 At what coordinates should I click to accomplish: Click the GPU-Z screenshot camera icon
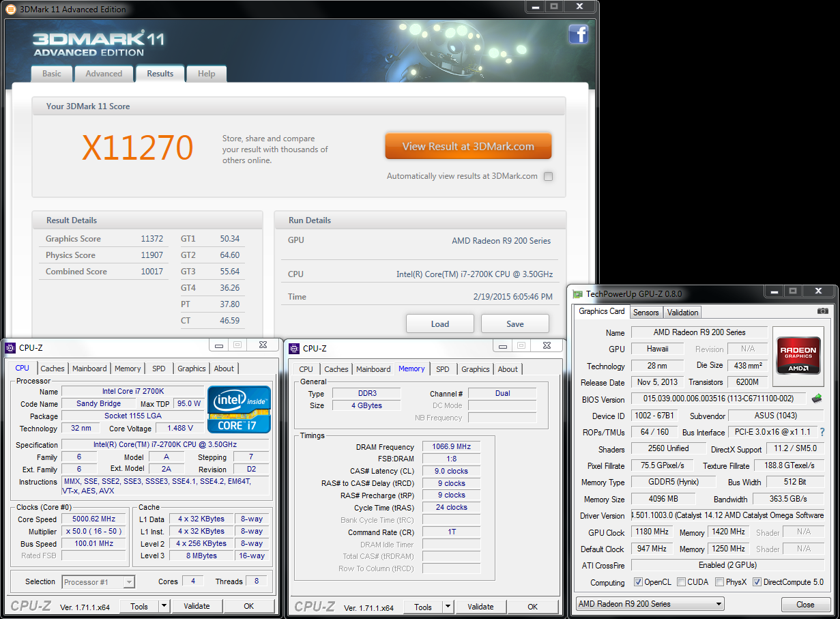(x=822, y=311)
